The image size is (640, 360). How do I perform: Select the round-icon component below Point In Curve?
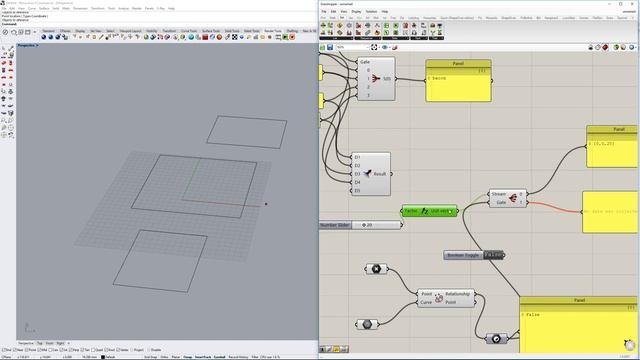[x=496, y=339]
